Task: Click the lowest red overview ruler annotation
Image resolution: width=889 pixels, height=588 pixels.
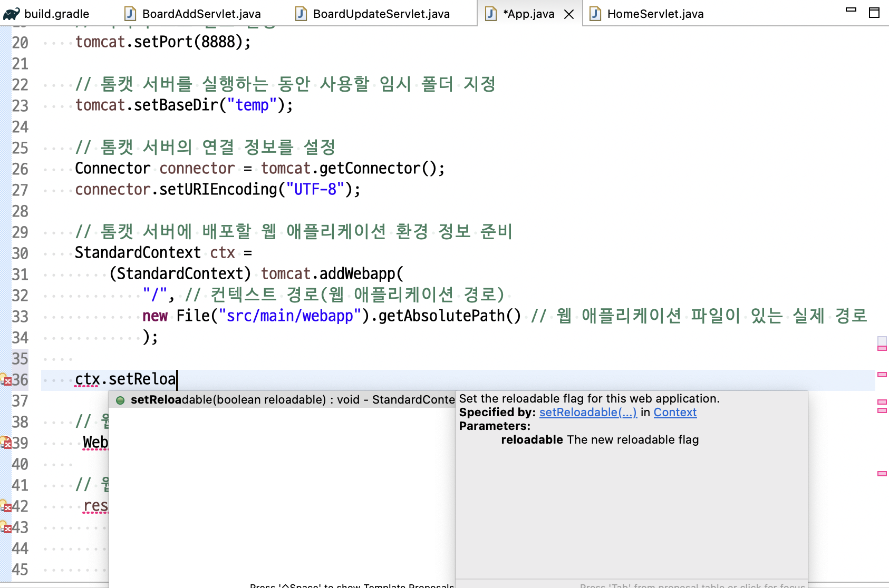Action: tap(882, 474)
